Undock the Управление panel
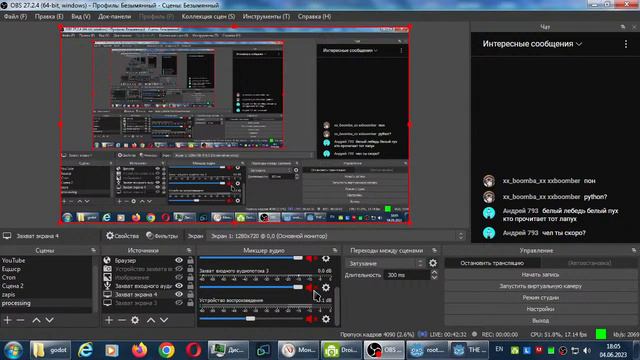 (633, 250)
